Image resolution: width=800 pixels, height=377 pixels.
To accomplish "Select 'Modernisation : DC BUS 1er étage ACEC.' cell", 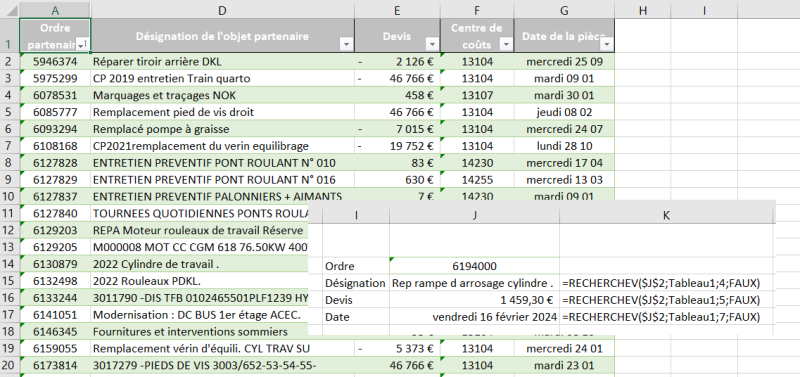I will point(200,315).
